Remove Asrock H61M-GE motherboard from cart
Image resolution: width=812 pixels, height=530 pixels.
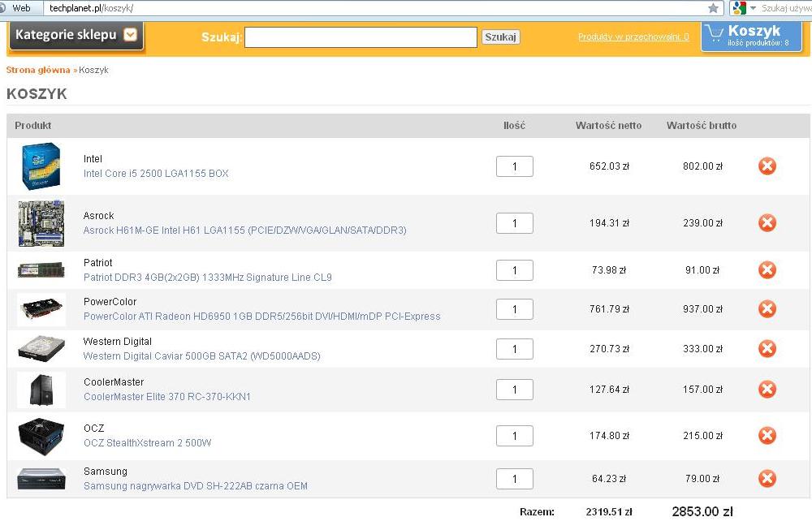(767, 223)
